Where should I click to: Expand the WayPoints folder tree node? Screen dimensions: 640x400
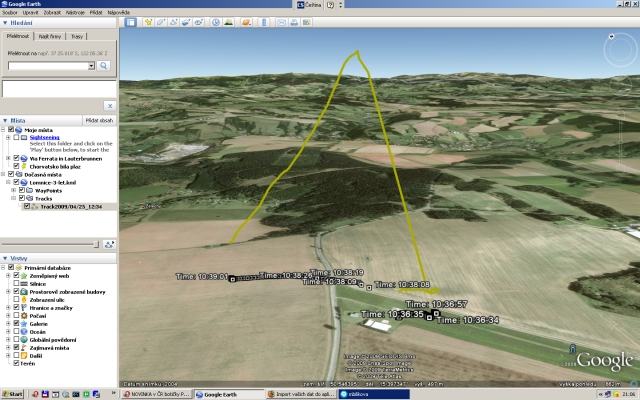point(13,190)
